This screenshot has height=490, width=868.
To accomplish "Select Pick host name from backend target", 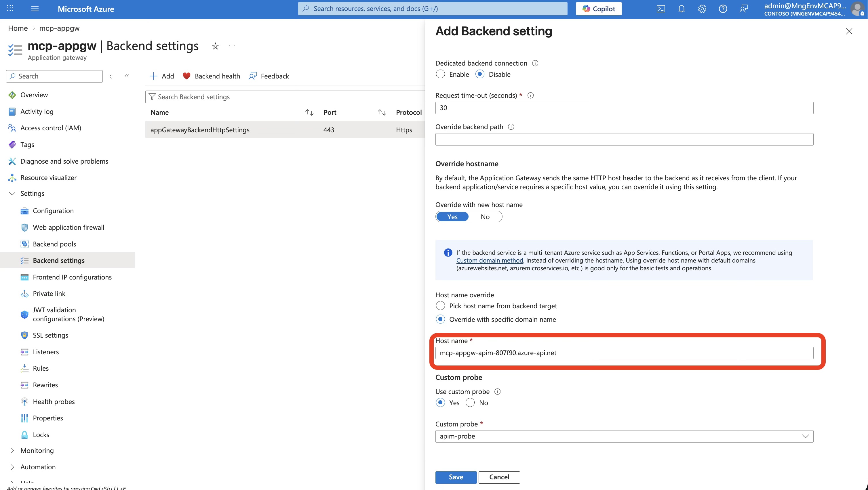I will click(x=440, y=306).
